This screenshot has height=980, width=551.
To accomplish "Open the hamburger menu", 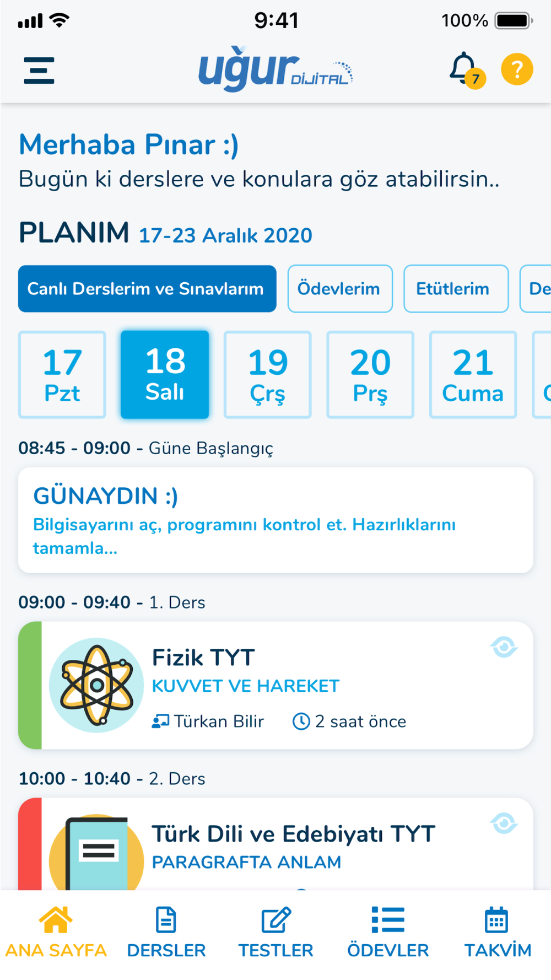I will 39,71.
